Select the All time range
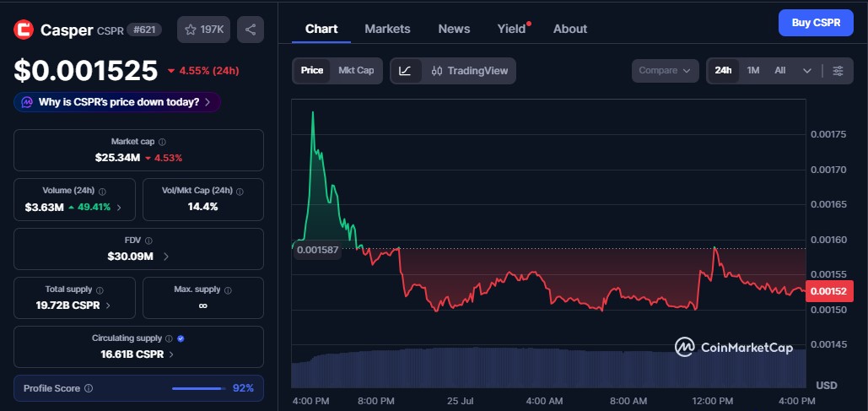 (x=780, y=71)
